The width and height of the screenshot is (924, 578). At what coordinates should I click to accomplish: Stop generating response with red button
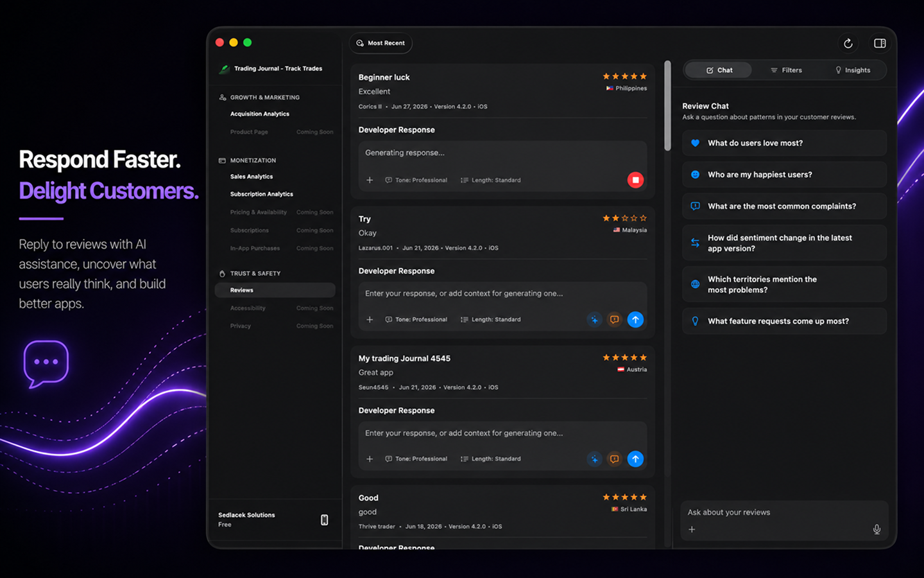click(635, 180)
